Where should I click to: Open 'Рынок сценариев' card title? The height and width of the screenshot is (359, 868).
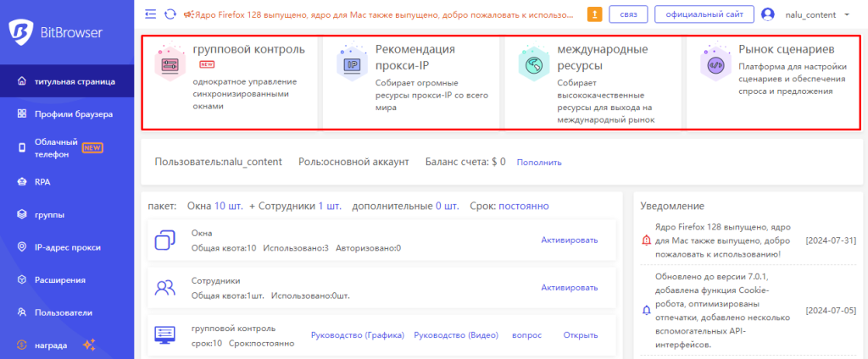(787, 49)
